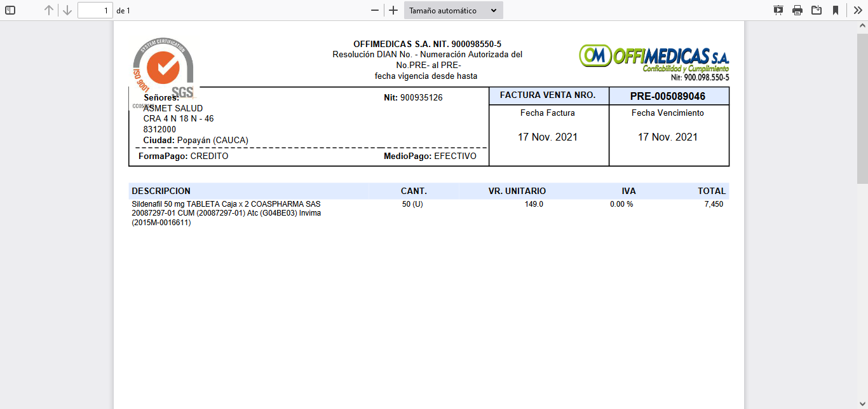Click the unit price 149.0

(x=534, y=204)
